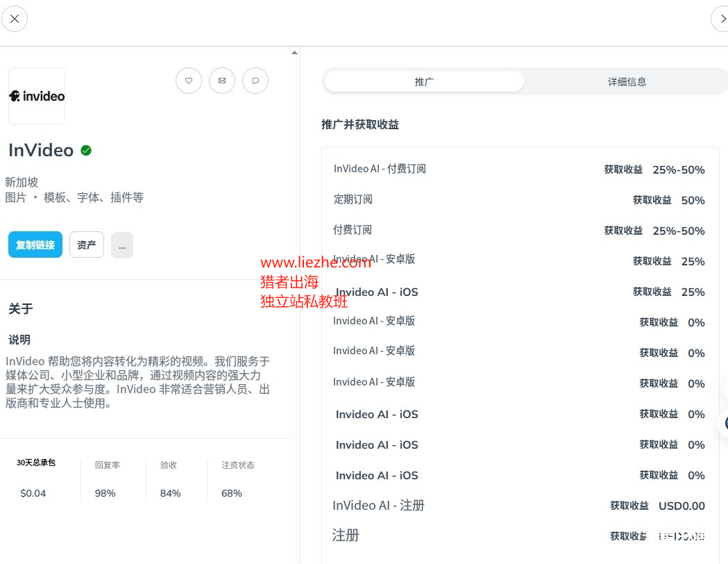Select InVideo AI - 付费订阅 row

[519, 169]
